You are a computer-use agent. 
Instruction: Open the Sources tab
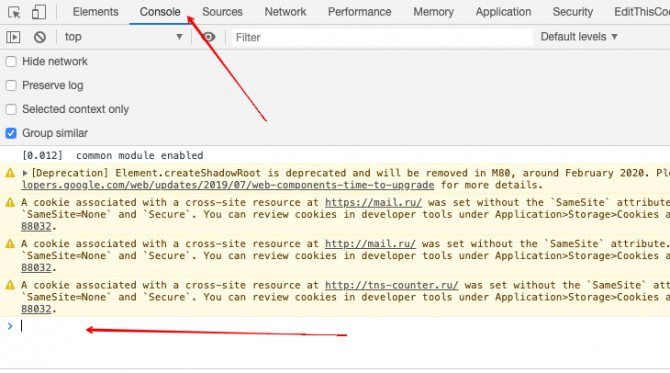(x=222, y=12)
